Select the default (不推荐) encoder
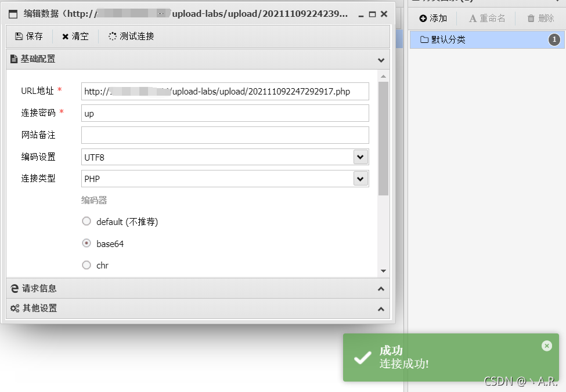 [x=86, y=221]
